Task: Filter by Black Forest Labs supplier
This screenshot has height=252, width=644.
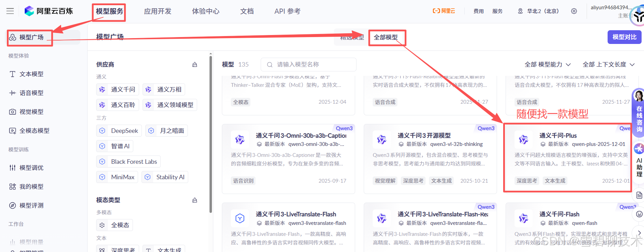Action: [128, 162]
